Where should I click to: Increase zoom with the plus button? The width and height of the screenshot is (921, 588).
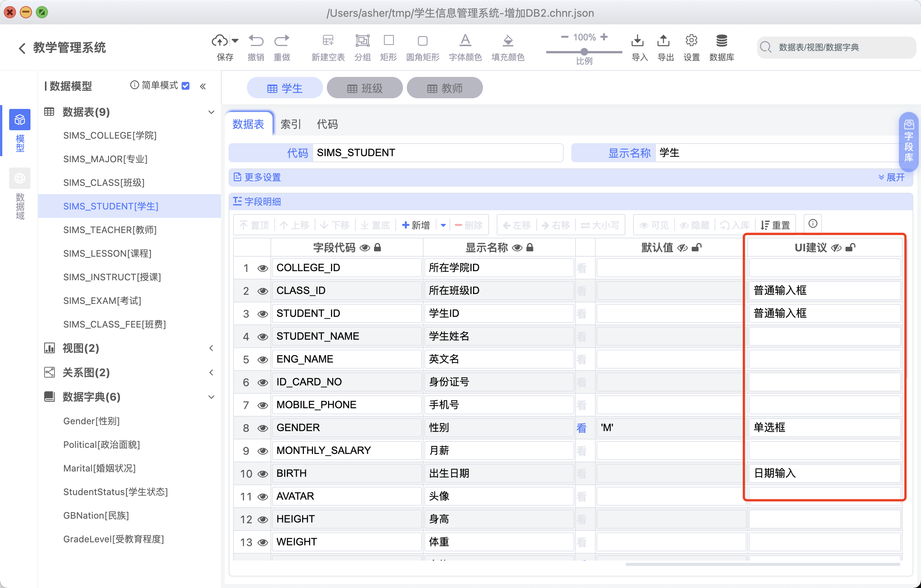coord(604,37)
